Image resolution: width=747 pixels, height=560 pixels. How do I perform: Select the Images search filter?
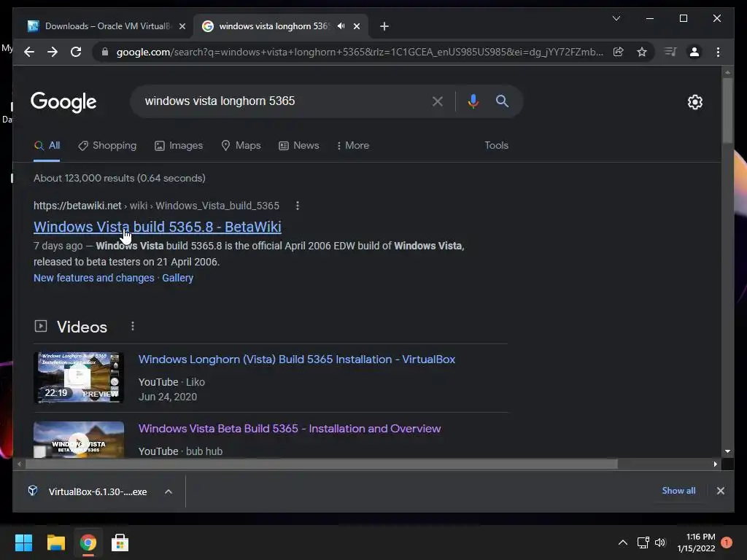click(179, 146)
